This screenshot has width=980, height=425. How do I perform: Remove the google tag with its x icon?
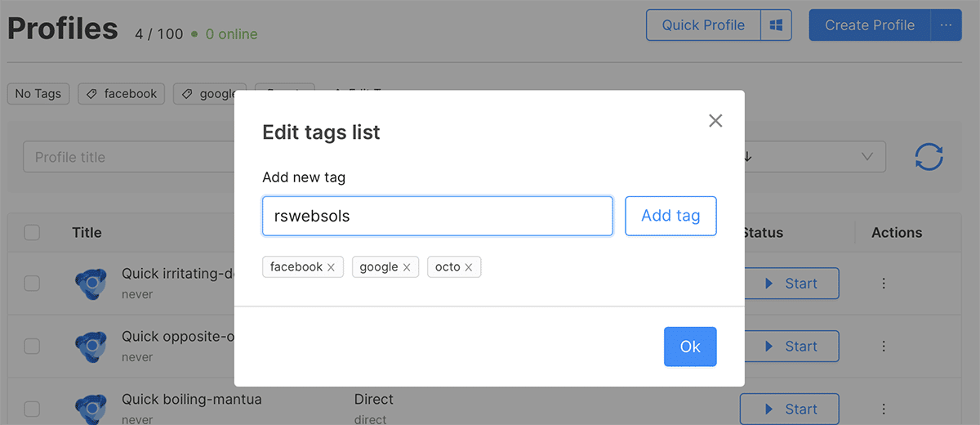pos(406,267)
